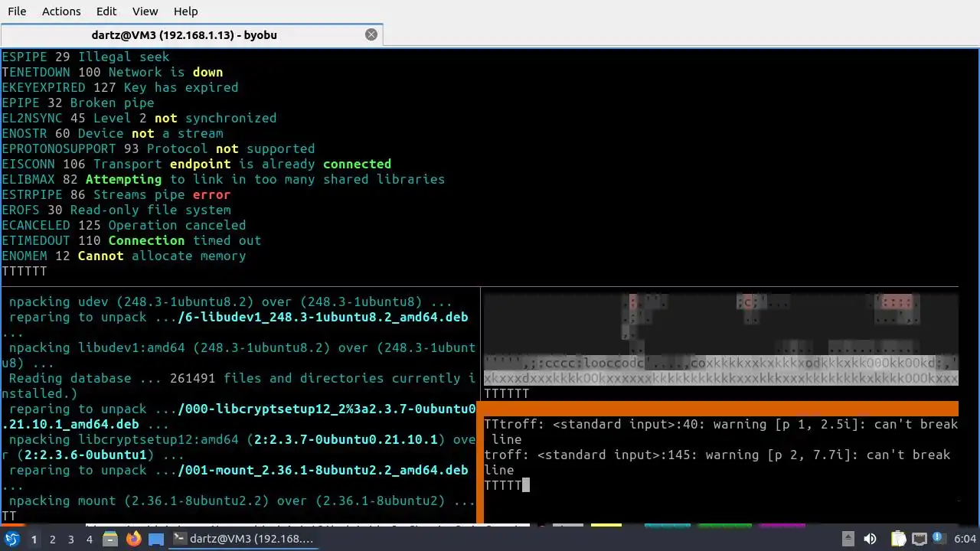This screenshot has width=980, height=551.
Task: Open the Edit menu
Action: (106, 11)
